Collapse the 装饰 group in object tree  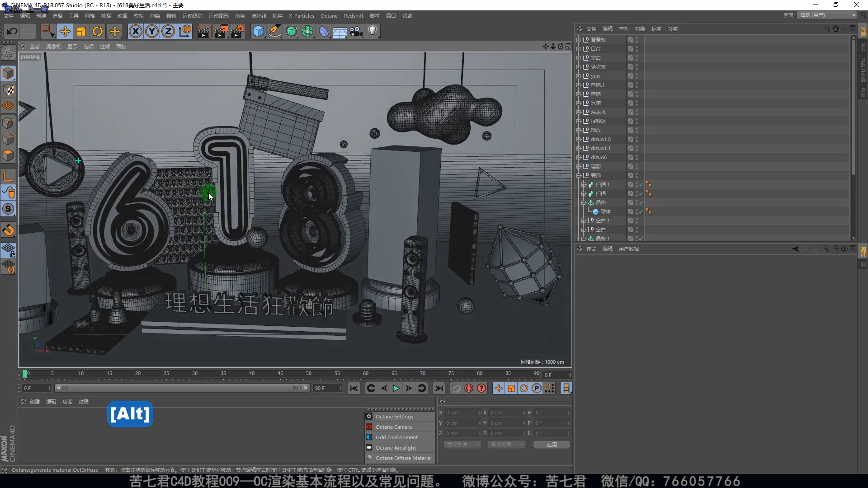[578, 175]
